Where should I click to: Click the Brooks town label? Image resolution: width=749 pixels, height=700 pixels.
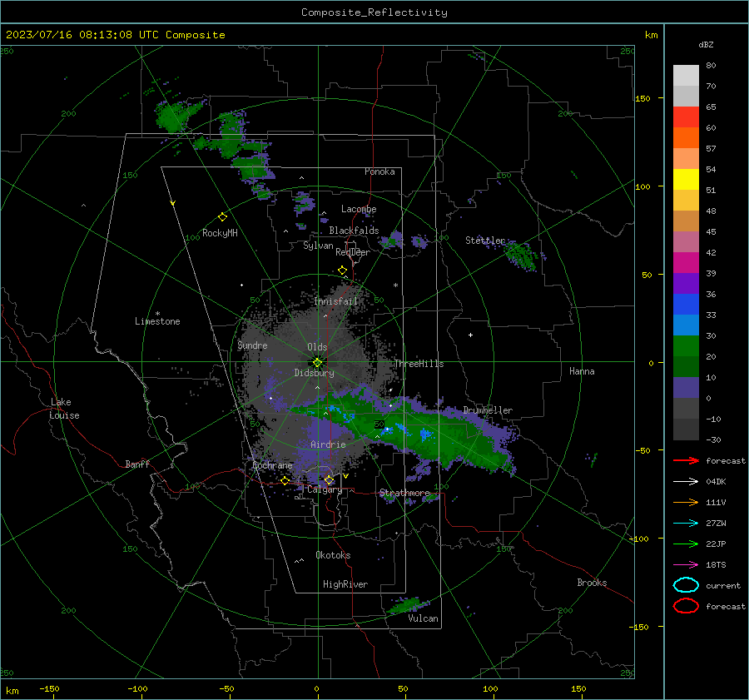[x=592, y=583]
